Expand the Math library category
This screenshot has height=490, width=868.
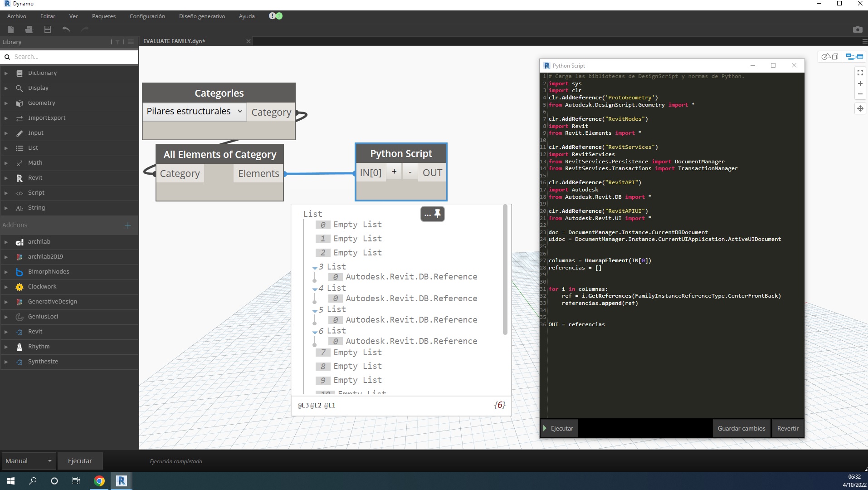[x=6, y=163]
